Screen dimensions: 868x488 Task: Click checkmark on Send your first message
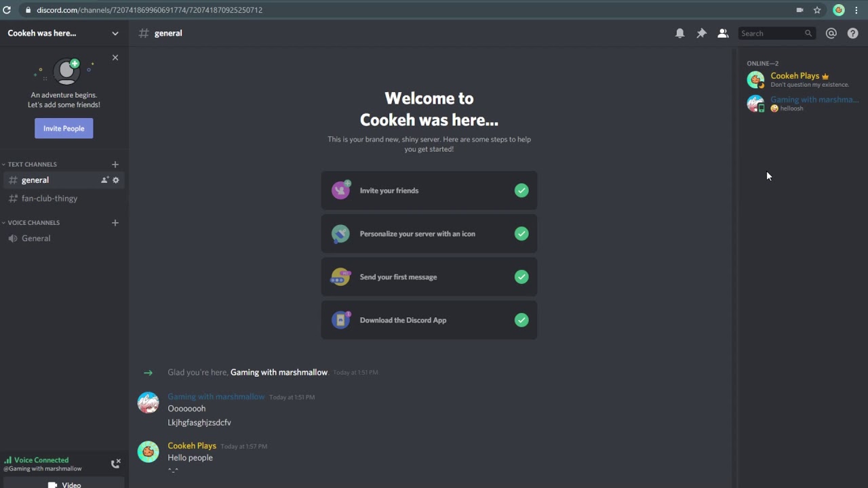pyautogui.click(x=521, y=277)
